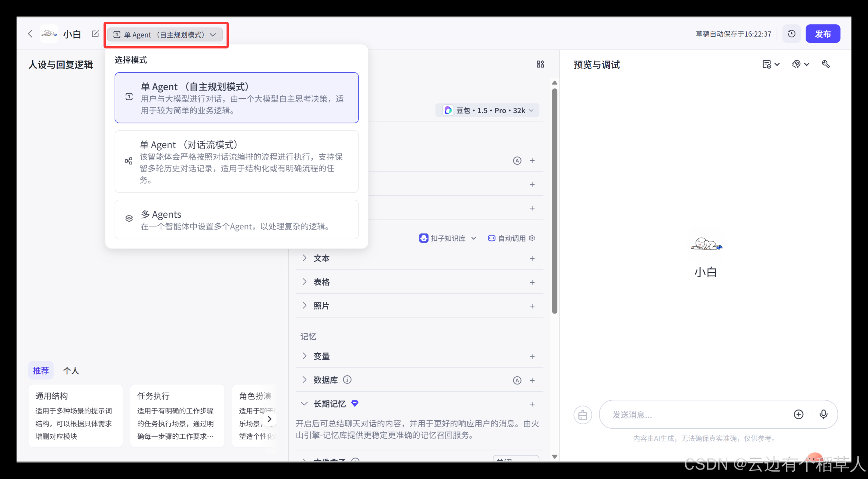Switch to the 个人 tab

[71, 371]
